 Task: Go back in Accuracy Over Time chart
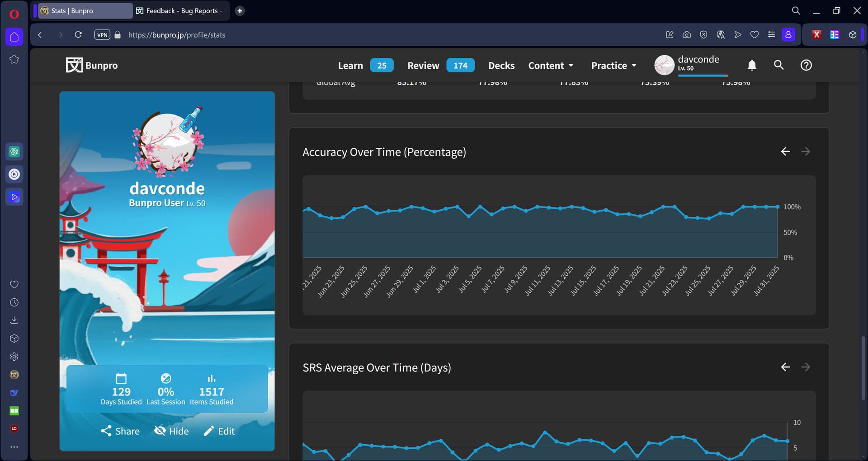[786, 151]
